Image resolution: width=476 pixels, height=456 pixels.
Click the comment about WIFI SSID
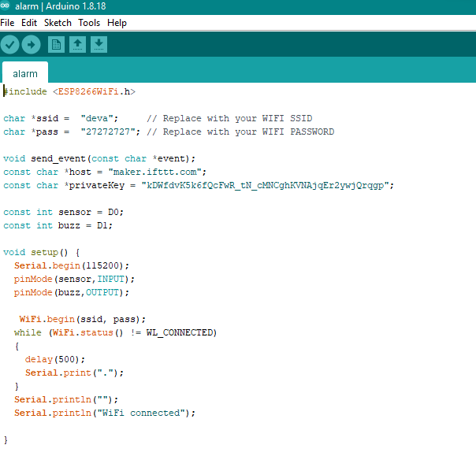(x=229, y=118)
